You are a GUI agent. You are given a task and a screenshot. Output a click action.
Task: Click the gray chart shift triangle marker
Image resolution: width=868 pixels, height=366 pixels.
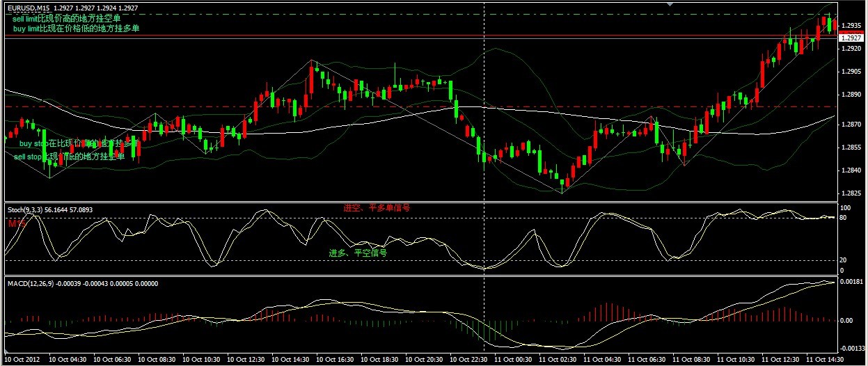coord(670,5)
